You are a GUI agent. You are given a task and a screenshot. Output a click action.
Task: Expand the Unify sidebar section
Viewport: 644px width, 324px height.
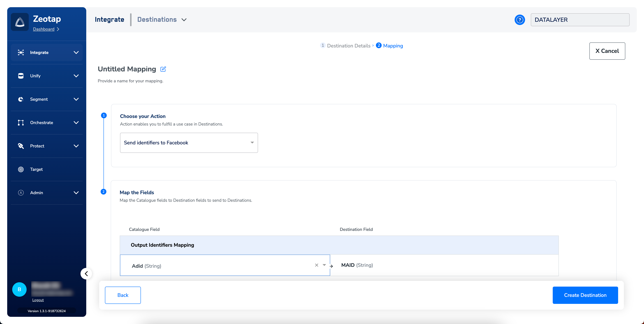tap(76, 76)
